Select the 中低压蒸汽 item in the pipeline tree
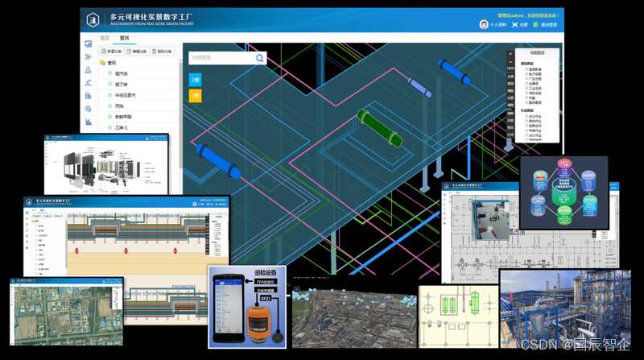This screenshot has height=360, width=644. 125,95
